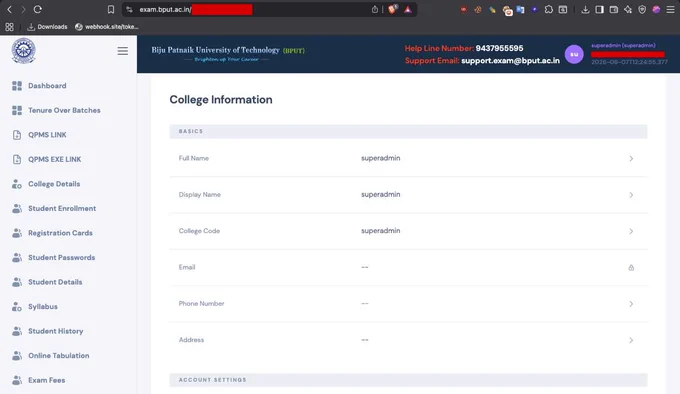Click the superadmin value beside College Code

click(x=380, y=231)
